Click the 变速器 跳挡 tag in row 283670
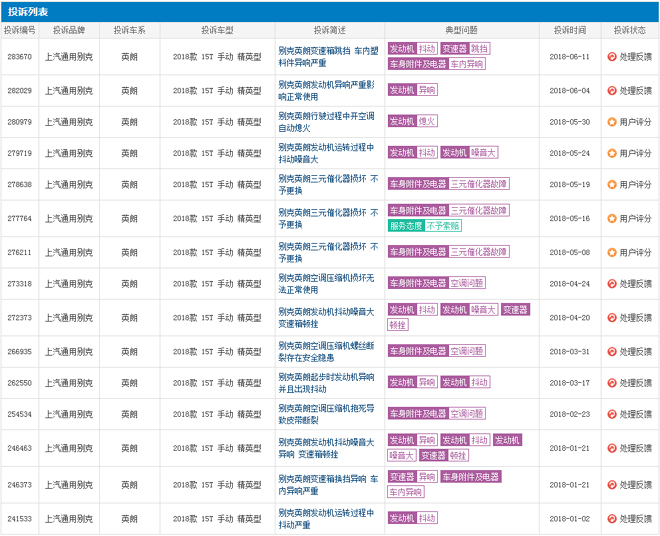The width and height of the screenshot is (660, 536). 465,49
